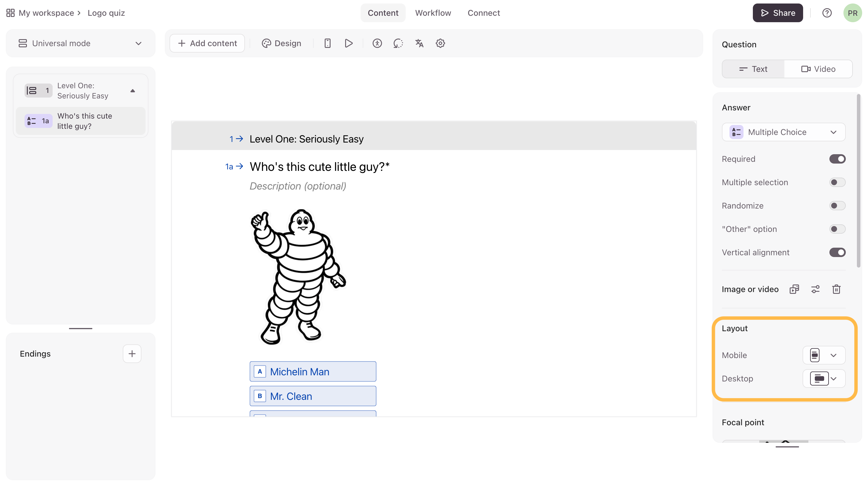Select Michelin Man answer choice
This screenshot has height=486, width=868.
[x=313, y=372]
